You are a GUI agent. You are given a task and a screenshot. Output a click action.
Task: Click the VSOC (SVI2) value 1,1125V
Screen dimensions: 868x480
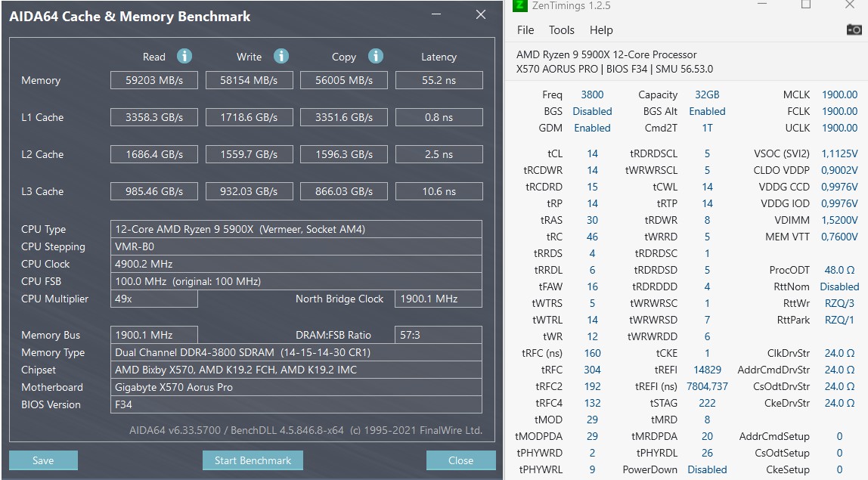pyautogui.click(x=839, y=153)
